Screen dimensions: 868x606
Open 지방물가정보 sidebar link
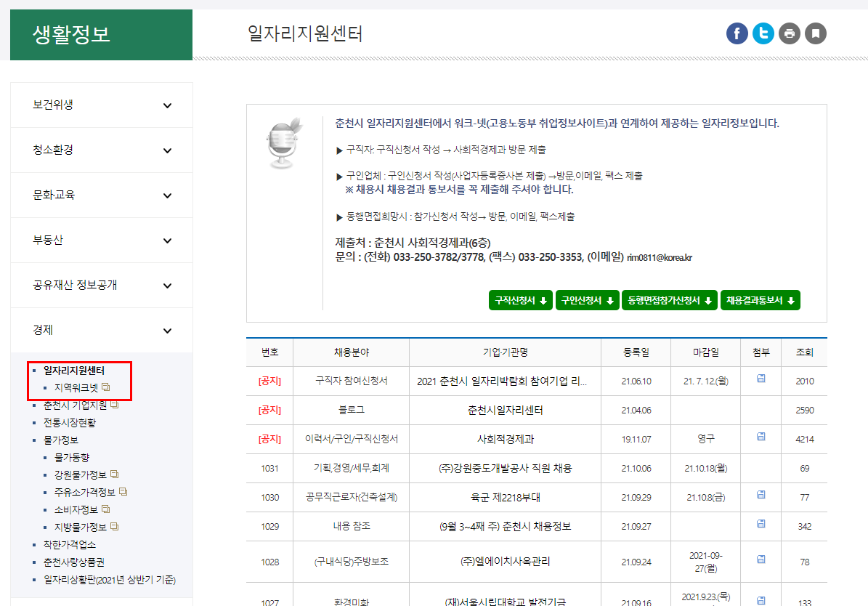click(x=81, y=527)
